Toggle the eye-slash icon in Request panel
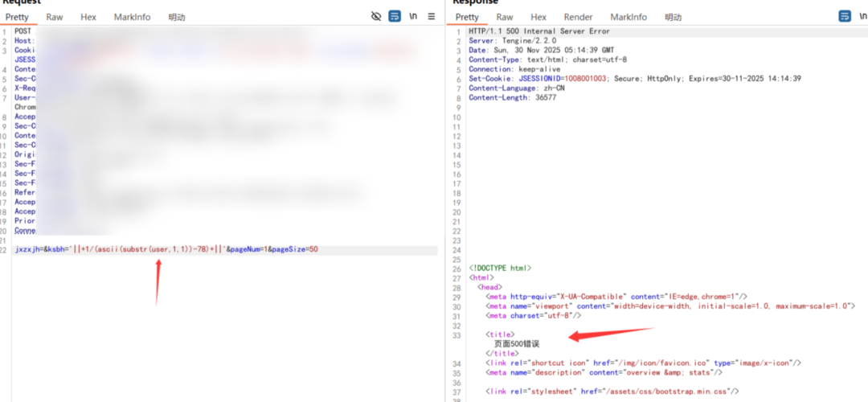Viewport: 868px width, 402px height. point(376,16)
